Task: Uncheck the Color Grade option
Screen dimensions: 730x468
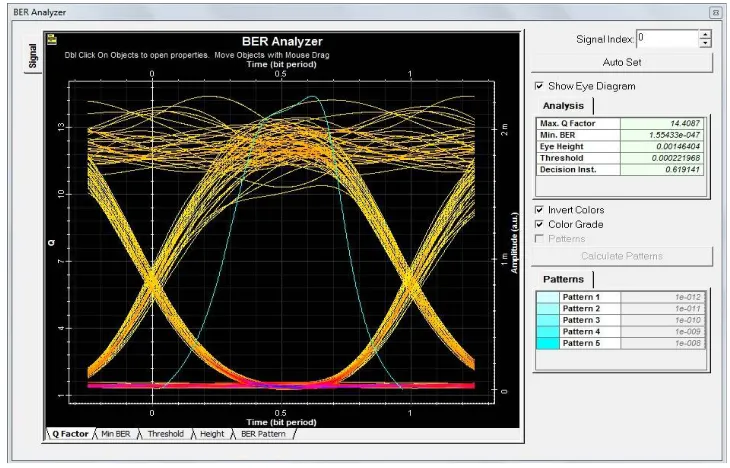Action: tap(539, 224)
